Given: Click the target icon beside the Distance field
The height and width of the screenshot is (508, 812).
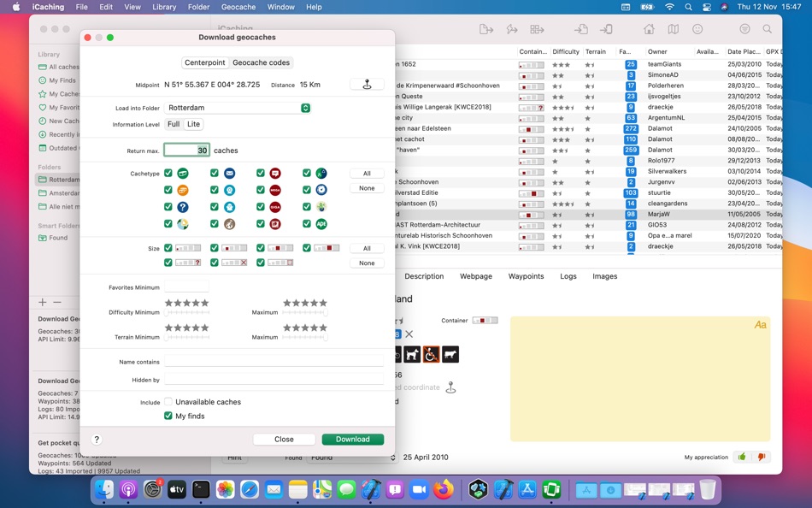Looking at the screenshot, I should pos(367,84).
